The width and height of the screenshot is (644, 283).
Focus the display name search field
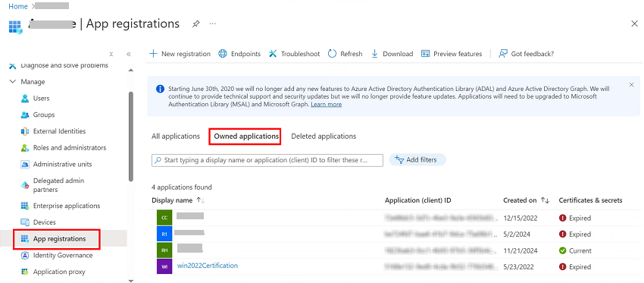click(x=267, y=160)
